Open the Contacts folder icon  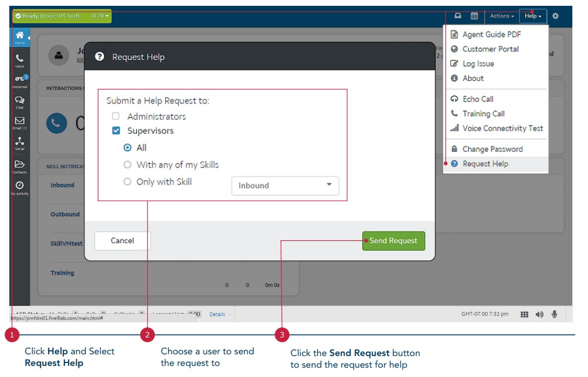click(x=19, y=165)
